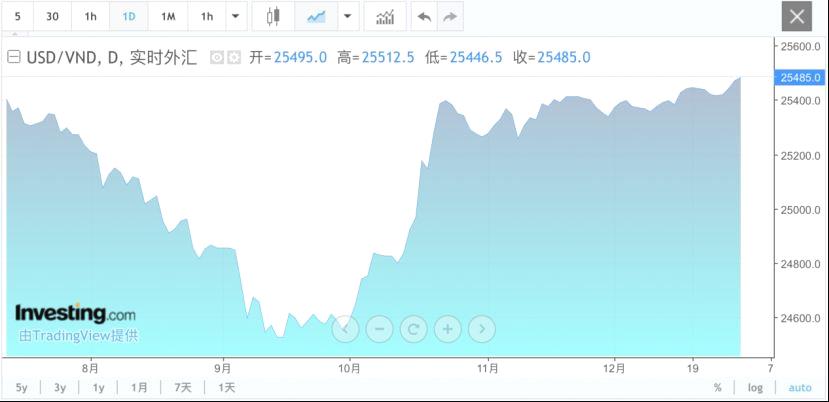This screenshot has height=402, width=829.
Task: Set date range to 5y
Action: pyautogui.click(x=21, y=388)
